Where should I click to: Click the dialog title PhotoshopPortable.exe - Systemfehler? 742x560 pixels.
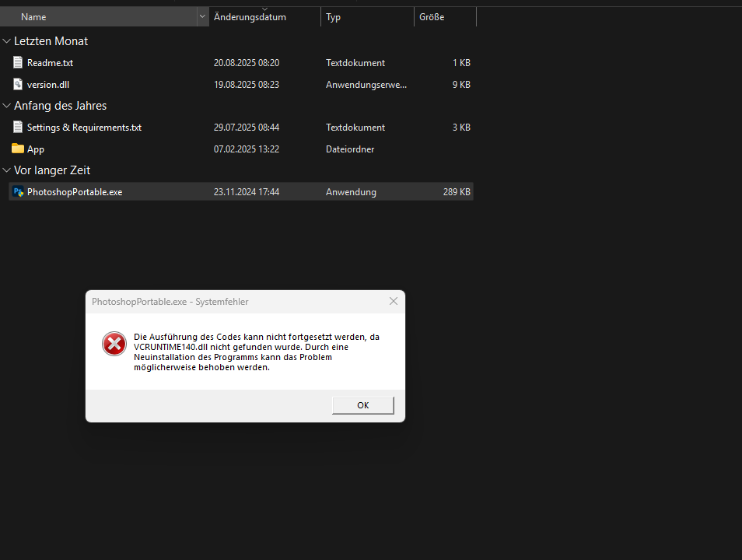coord(170,302)
